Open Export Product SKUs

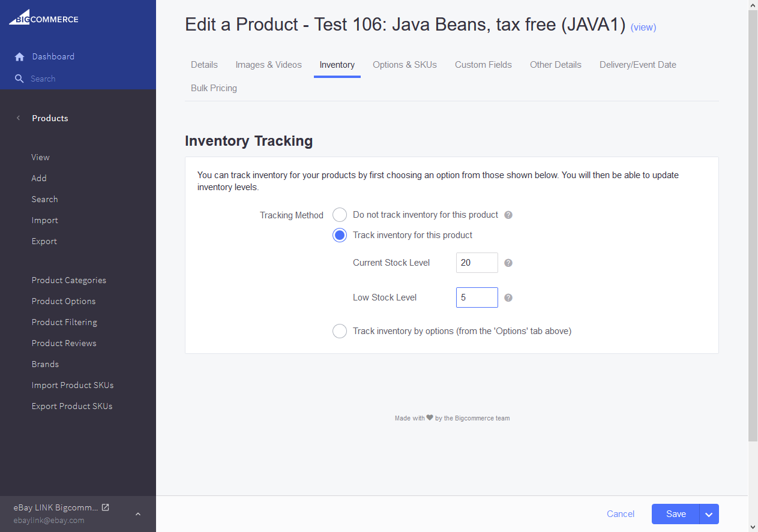(x=72, y=406)
